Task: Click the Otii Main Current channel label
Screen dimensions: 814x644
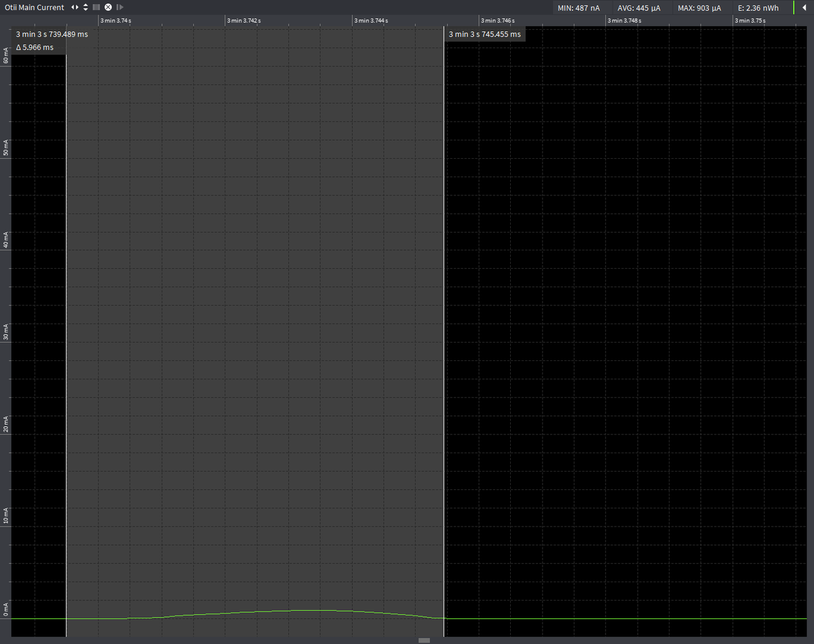Action: tap(34, 7)
